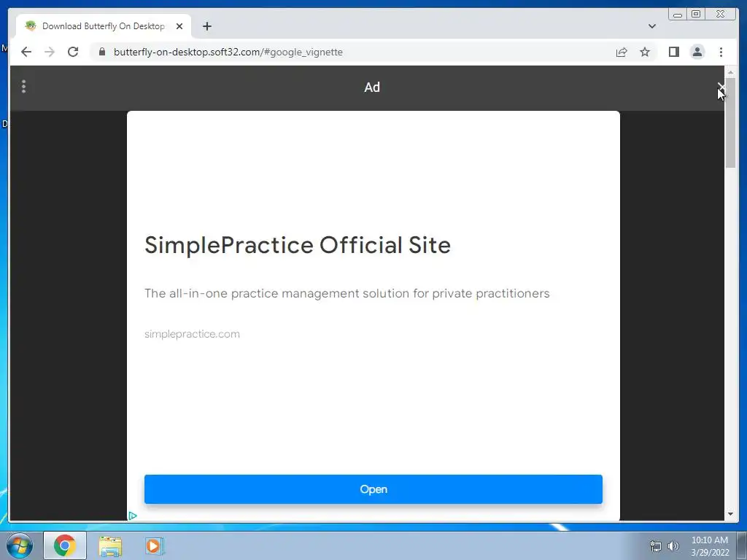Click the Show desktop strip by the clock
The height and width of the screenshot is (560, 747).
[742, 545]
